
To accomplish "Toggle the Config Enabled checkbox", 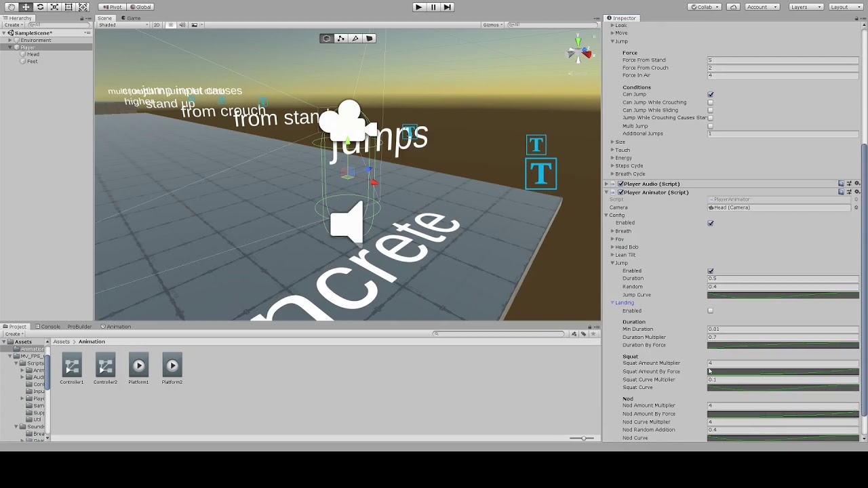I will click(x=711, y=223).
